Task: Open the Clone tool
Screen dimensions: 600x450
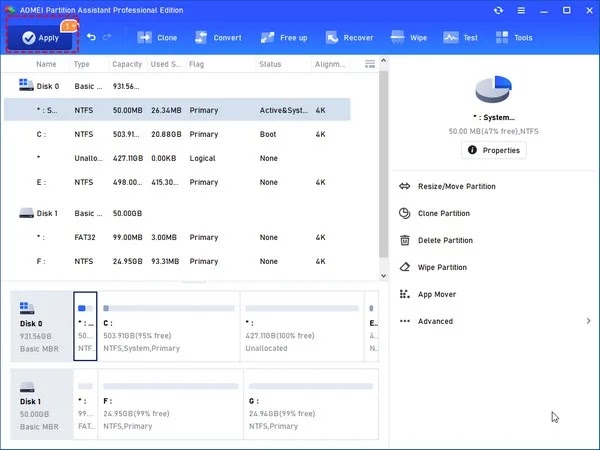Action: coord(157,38)
